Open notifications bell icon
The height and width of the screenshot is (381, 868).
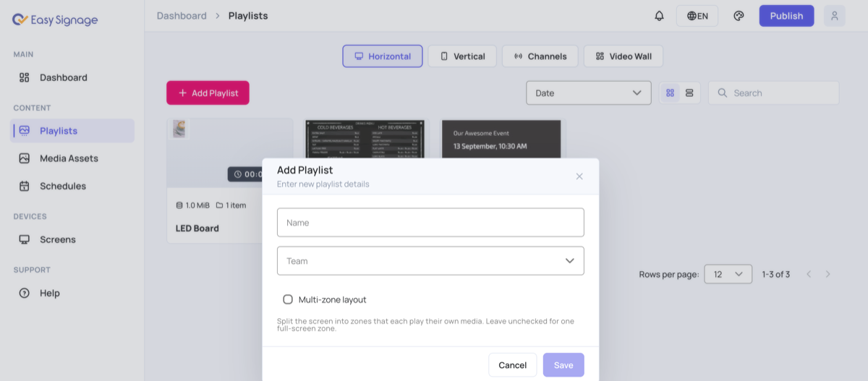click(659, 16)
